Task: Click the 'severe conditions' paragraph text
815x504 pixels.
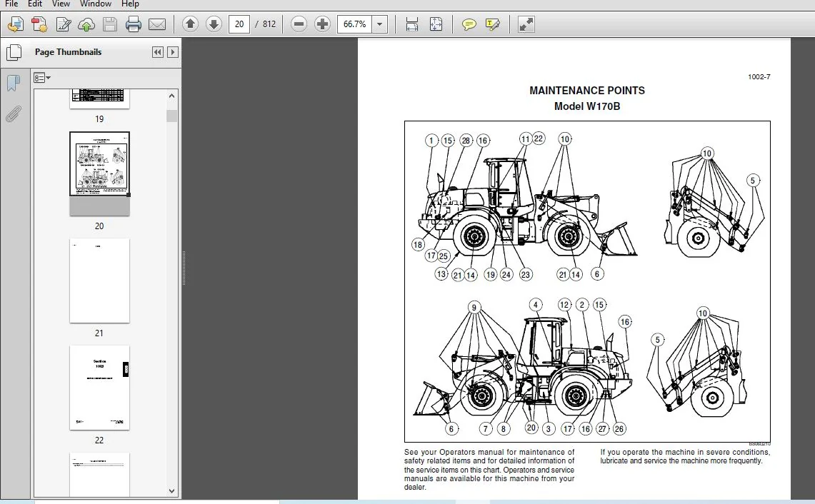Action: [x=685, y=456]
